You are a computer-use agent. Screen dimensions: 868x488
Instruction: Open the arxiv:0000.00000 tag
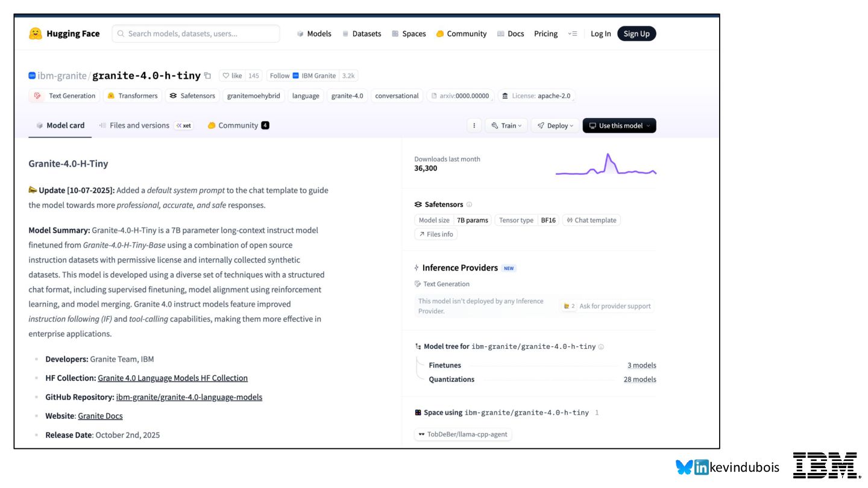(461, 96)
